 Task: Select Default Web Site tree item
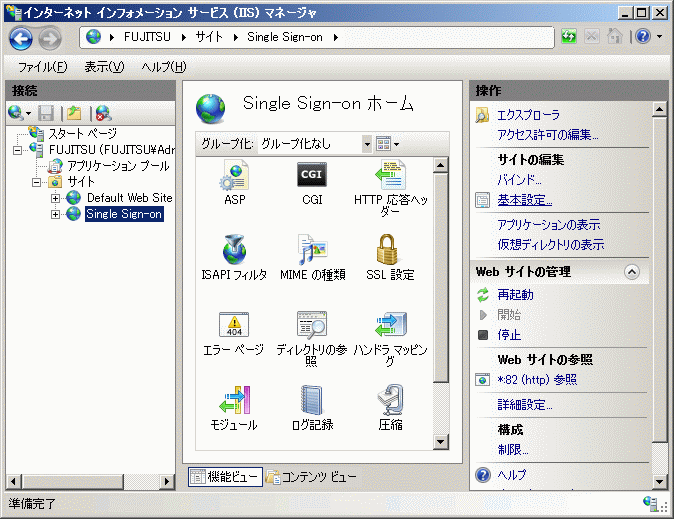point(129,198)
